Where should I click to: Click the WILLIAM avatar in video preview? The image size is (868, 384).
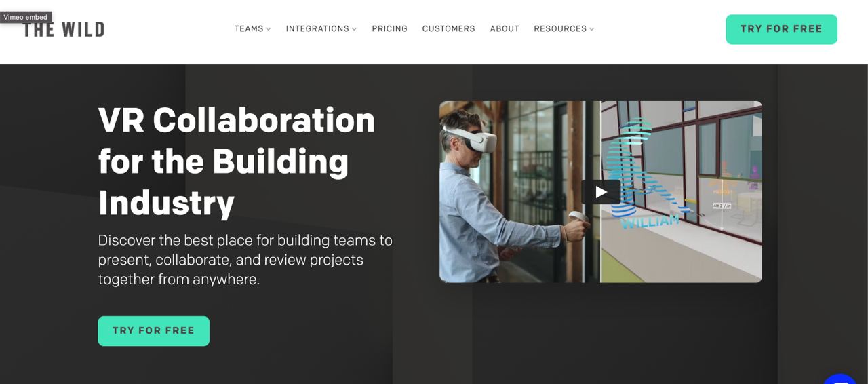click(x=644, y=176)
